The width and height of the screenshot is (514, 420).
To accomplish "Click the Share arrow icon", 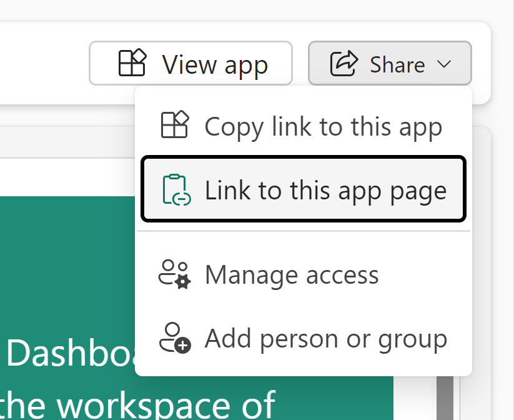I will tap(343, 64).
